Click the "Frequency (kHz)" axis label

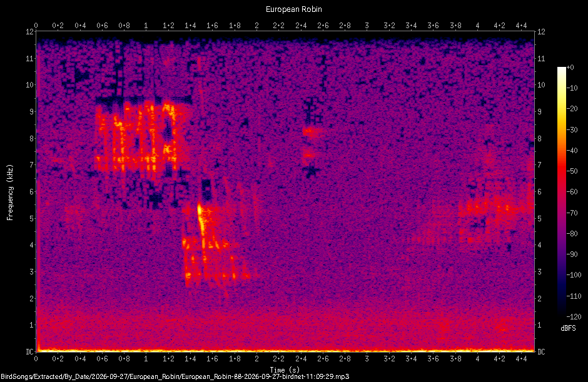tap(10, 193)
